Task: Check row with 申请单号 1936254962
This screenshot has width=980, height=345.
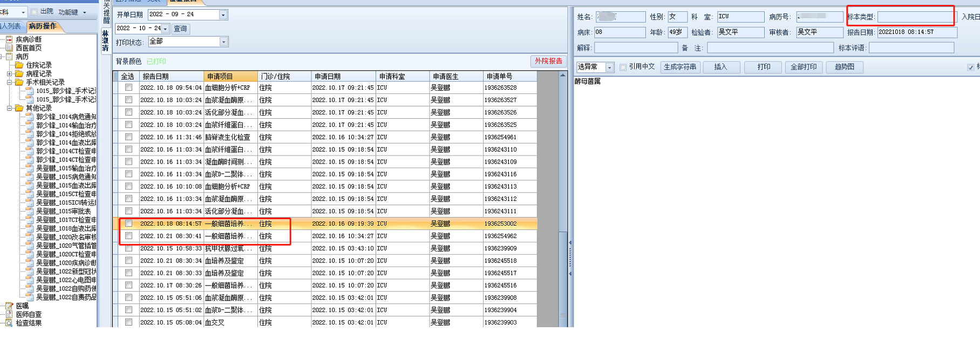Action: (x=128, y=235)
